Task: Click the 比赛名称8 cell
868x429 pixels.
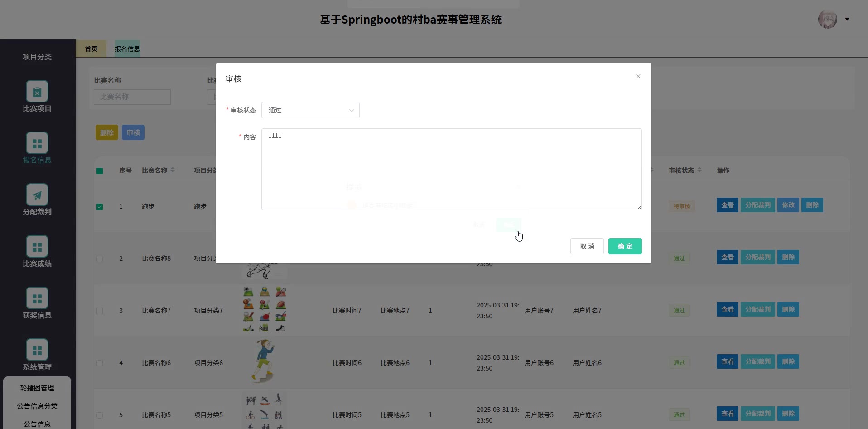Action: point(156,258)
